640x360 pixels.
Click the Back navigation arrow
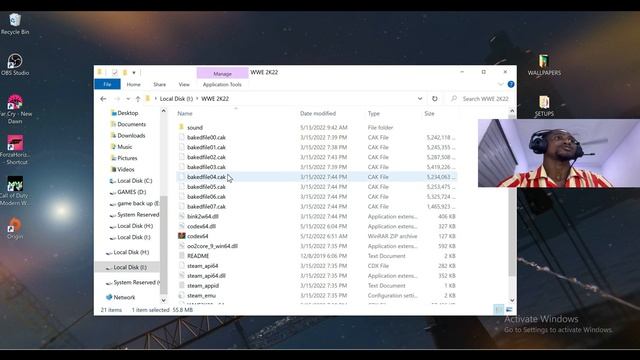click(x=103, y=99)
